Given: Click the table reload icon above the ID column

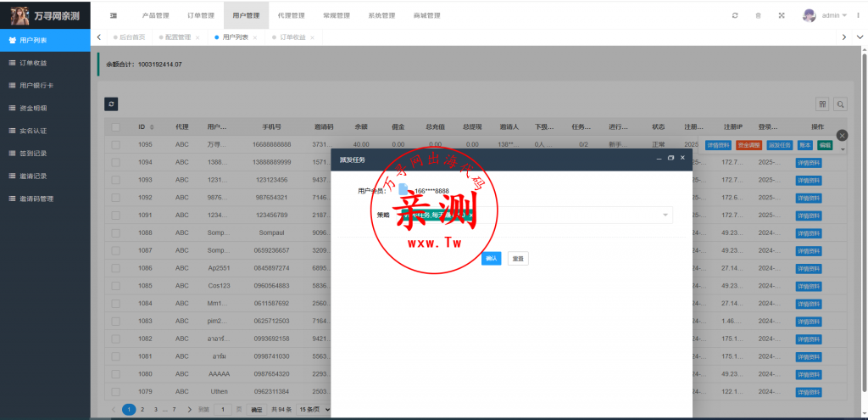Looking at the screenshot, I should 111,104.
